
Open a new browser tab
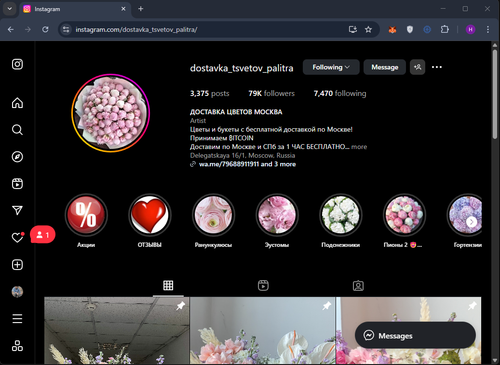141,9
